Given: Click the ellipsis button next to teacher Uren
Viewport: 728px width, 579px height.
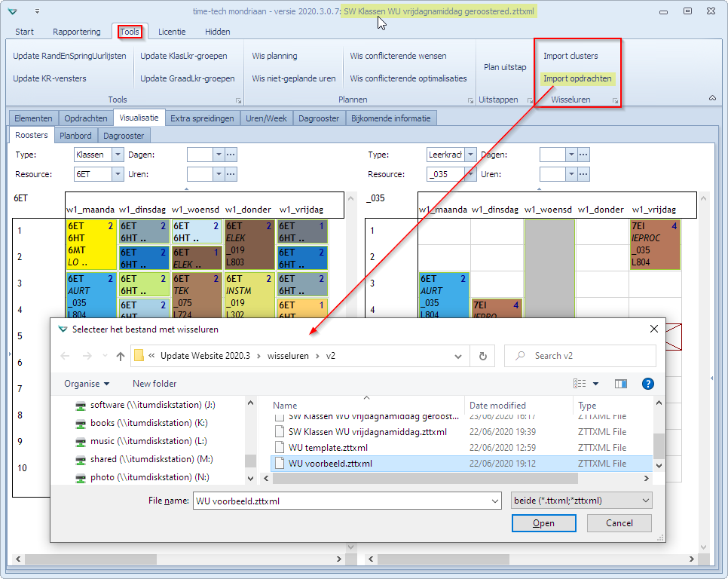Looking at the screenshot, I should (x=583, y=174).
